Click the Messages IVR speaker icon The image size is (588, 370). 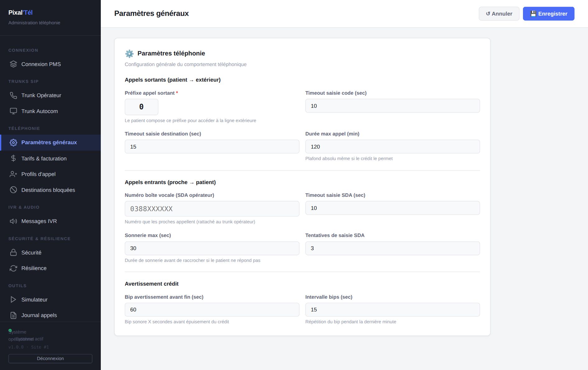click(x=13, y=221)
